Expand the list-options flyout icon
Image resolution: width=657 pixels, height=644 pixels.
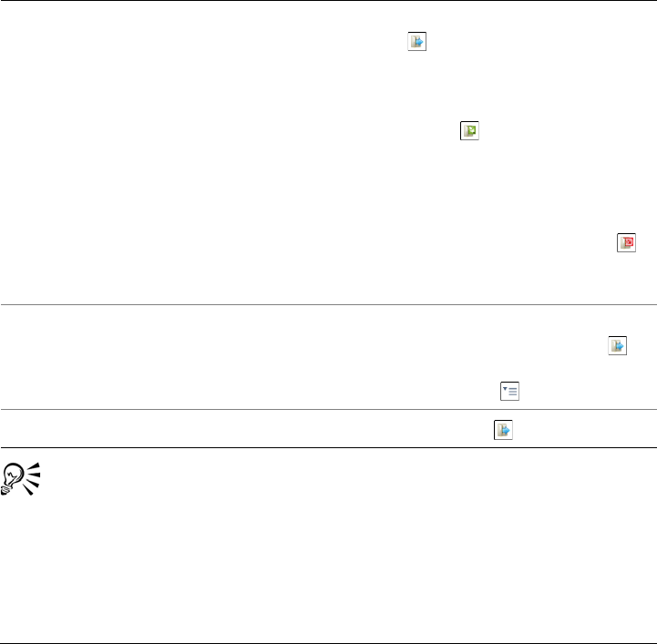click(508, 391)
